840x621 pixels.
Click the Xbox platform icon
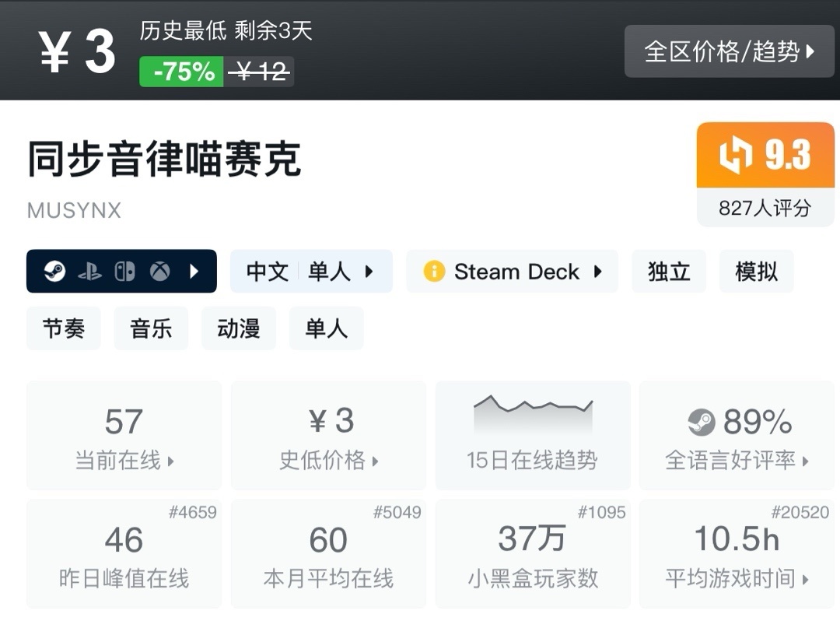point(160,272)
